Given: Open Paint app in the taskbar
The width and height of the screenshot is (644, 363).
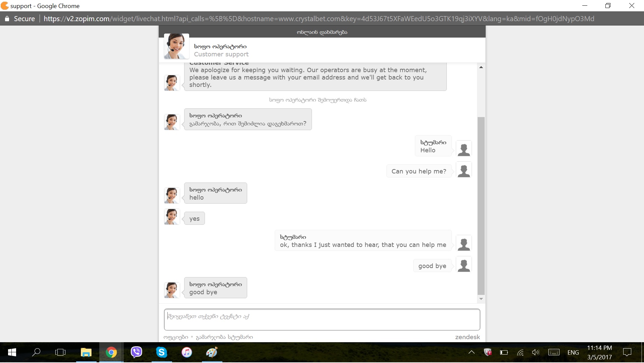Looking at the screenshot, I should click(212, 352).
